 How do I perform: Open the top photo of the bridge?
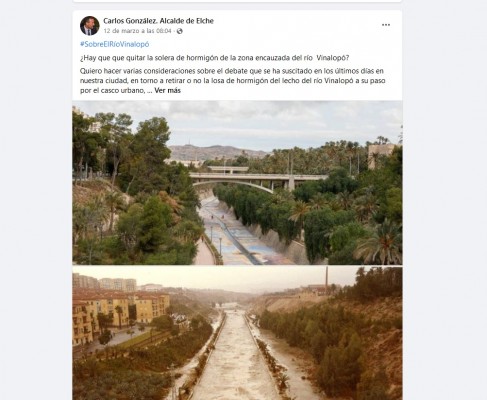(x=237, y=183)
